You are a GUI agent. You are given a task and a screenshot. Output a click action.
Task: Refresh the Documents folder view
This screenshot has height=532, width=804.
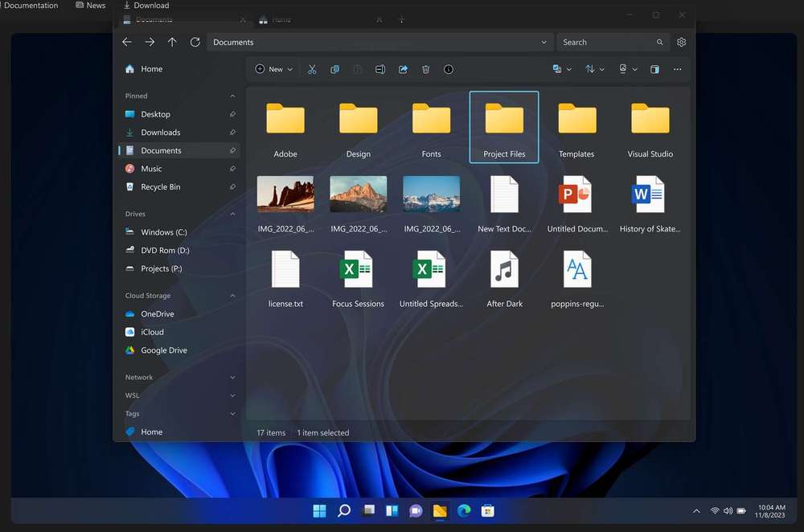pos(195,42)
